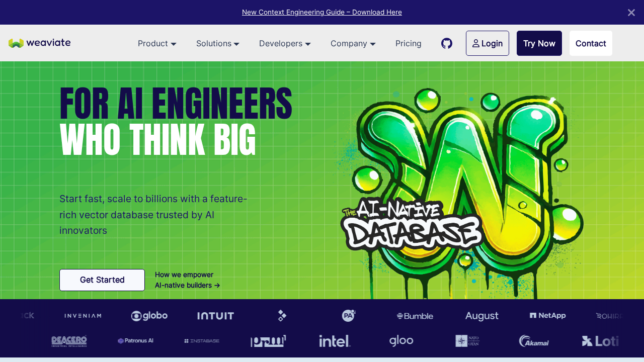Click the Akamai logo
Viewport: 644px width, 362px height.
point(534,341)
